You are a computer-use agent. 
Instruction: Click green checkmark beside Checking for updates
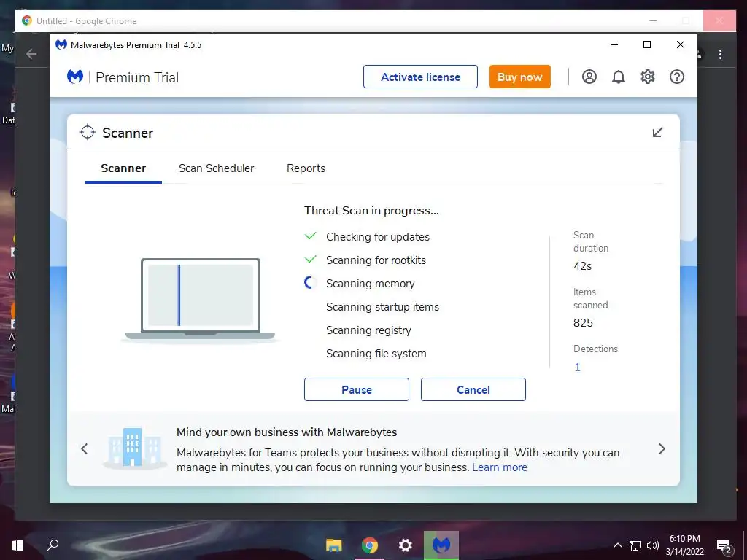pos(311,236)
